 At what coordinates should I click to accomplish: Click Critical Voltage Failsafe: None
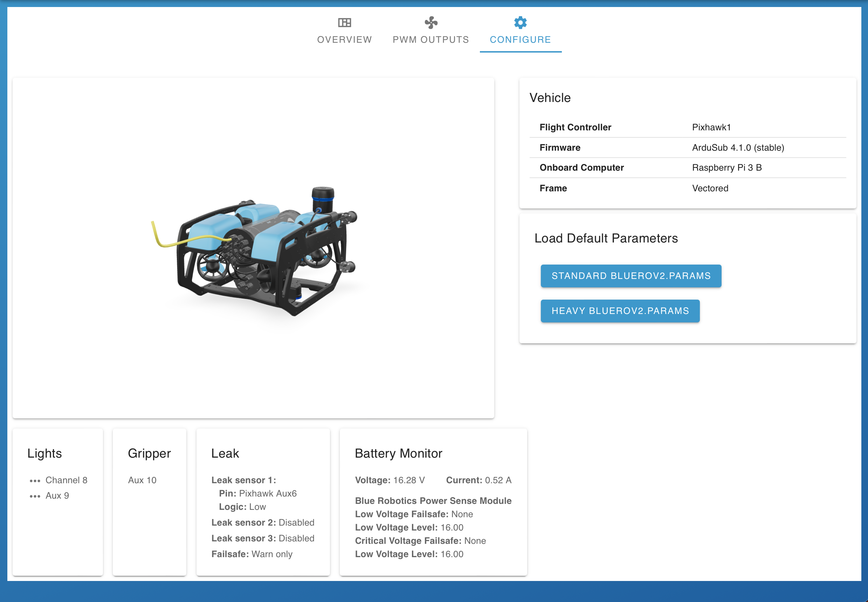pyautogui.click(x=420, y=541)
